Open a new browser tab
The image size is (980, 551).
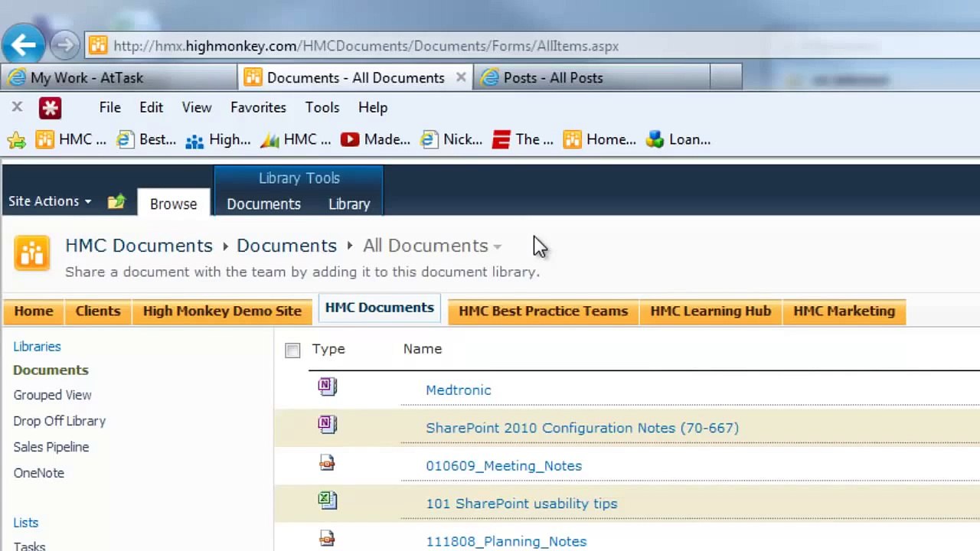coord(726,78)
